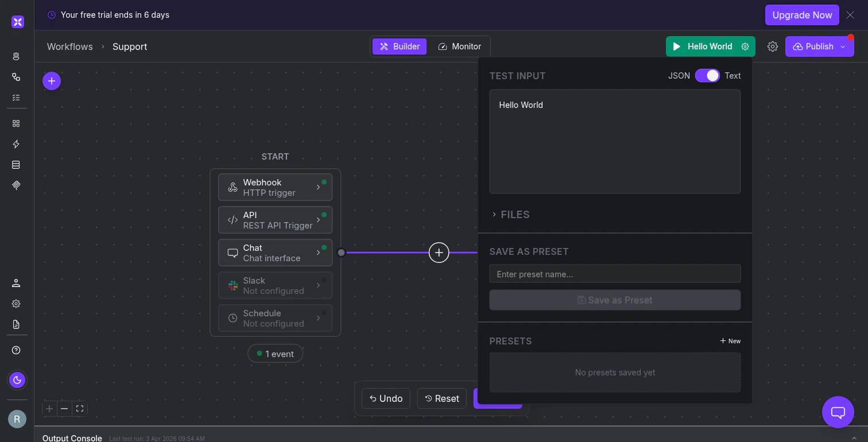Click the preset name input field
Image resolution: width=868 pixels, height=442 pixels.
[615, 273]
